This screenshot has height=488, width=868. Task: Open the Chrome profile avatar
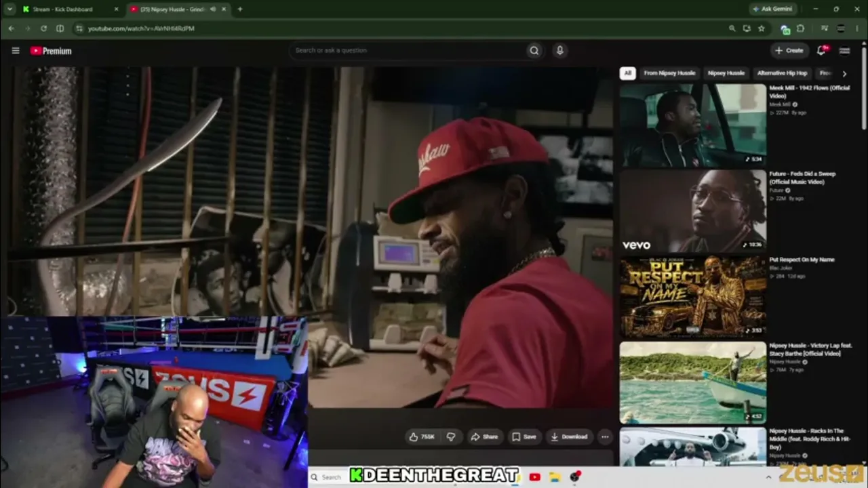pyautogui.click(x=841, y=28)
